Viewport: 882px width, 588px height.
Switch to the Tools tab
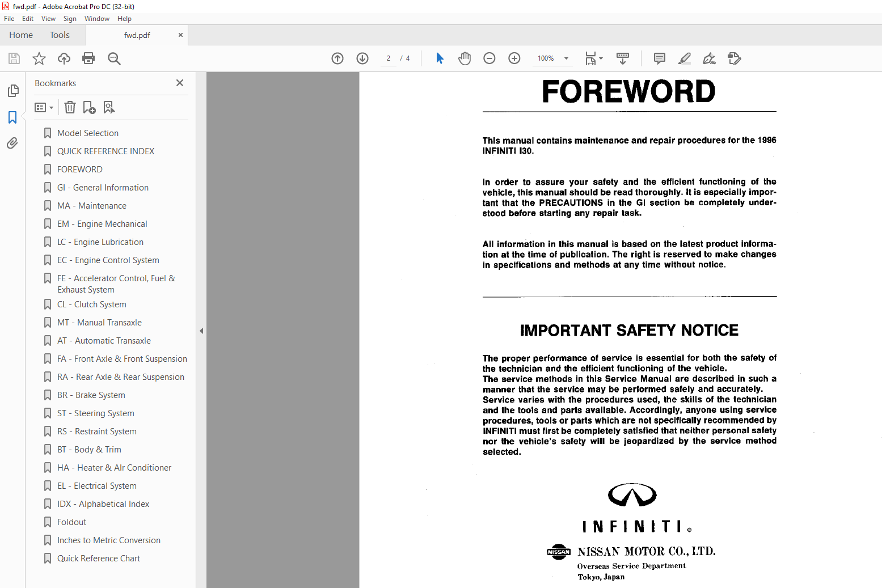coord(60,35)
